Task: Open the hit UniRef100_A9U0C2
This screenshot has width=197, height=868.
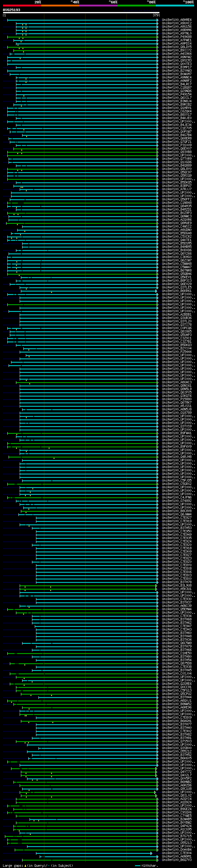Action: (x=176, y=23)
